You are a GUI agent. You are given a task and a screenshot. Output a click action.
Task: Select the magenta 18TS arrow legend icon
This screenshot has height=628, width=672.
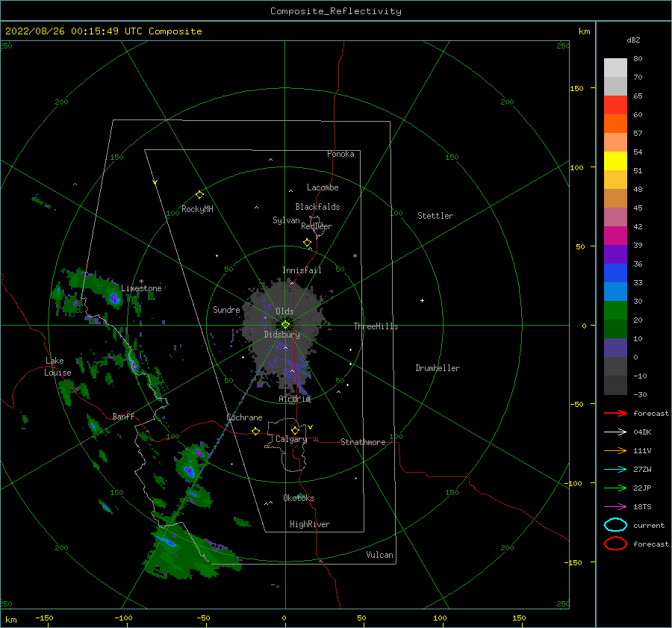coord(615,507)
